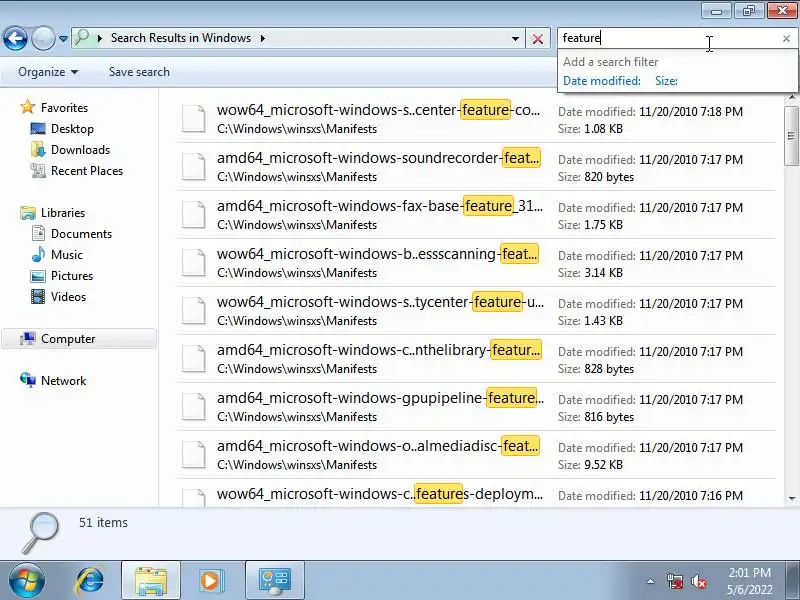Open the Windows Start button
The width and height of the screenshot is (800, 600).
pos(26,581)
